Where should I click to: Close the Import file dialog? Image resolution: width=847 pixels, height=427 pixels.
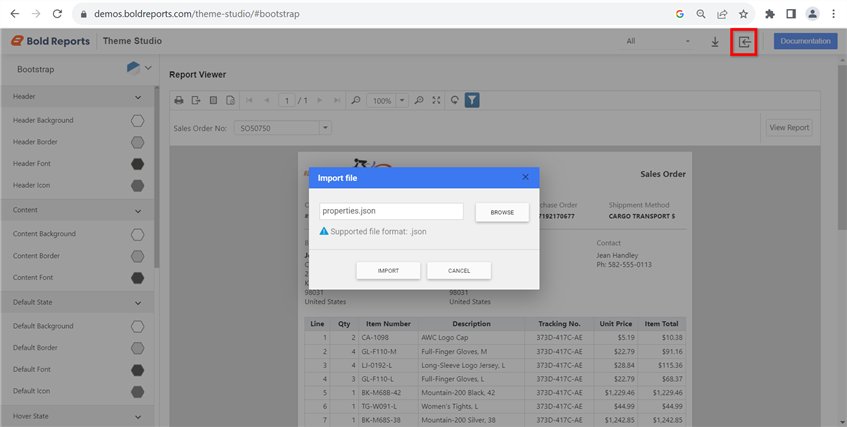pyautogui.click(x=525, y=177)
